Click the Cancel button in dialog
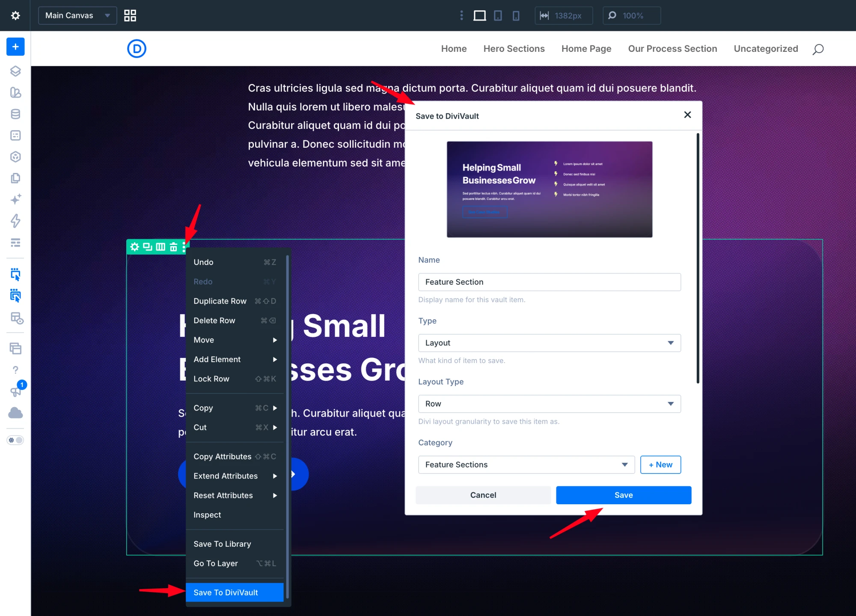Screen dimensions: 856x616 pos(483,495)
